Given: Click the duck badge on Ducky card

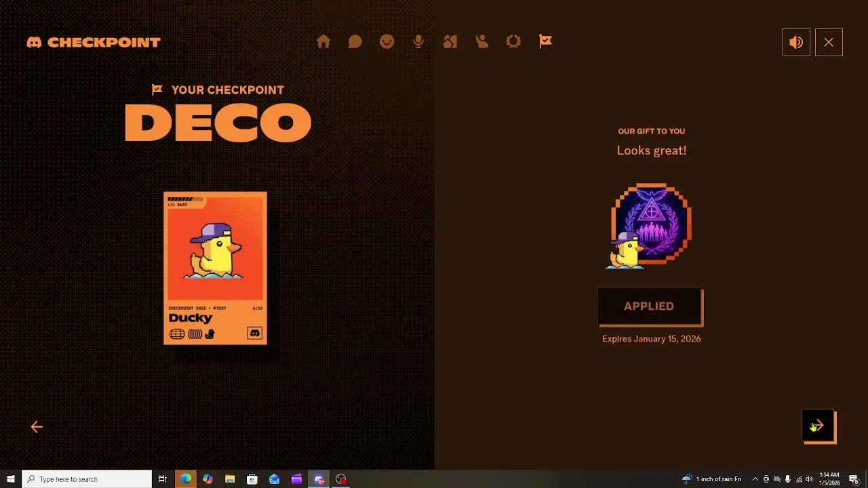Looking at the screenshot, I should tap(210, 333).
